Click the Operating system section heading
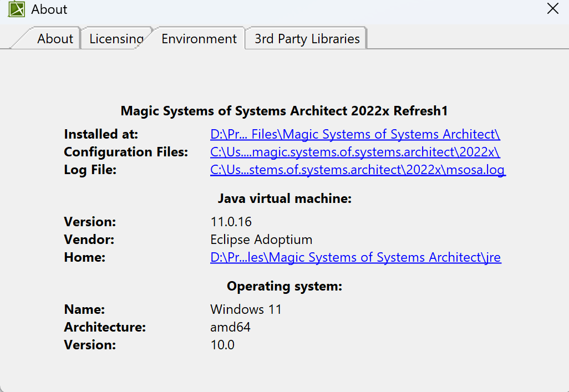 pos(284,287)
